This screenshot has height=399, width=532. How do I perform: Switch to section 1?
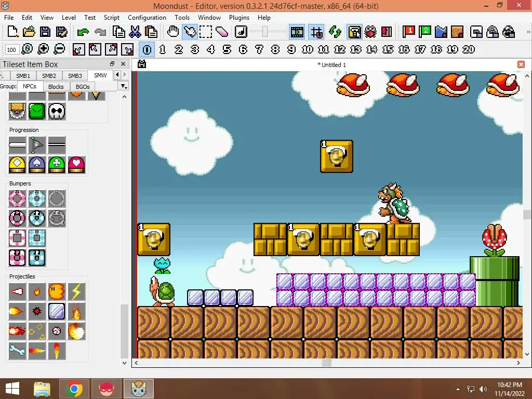[x=163, y=49]
